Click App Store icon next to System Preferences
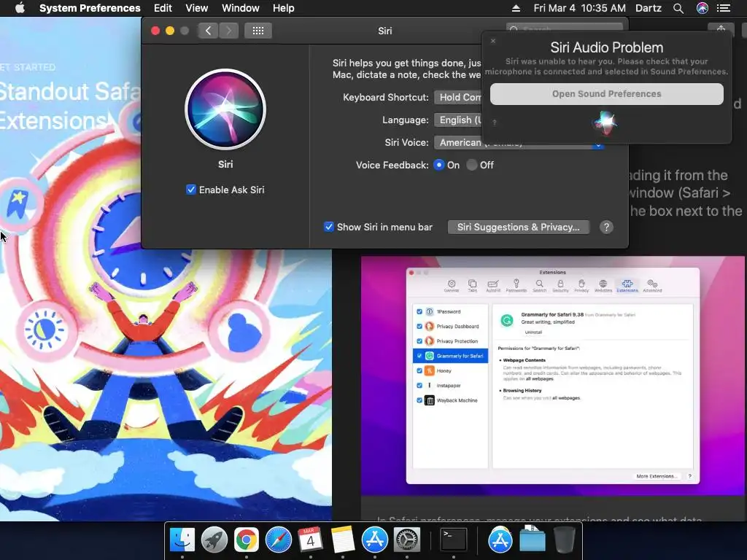Viewport: 747px width, 560px height. [x=375, y=540]
